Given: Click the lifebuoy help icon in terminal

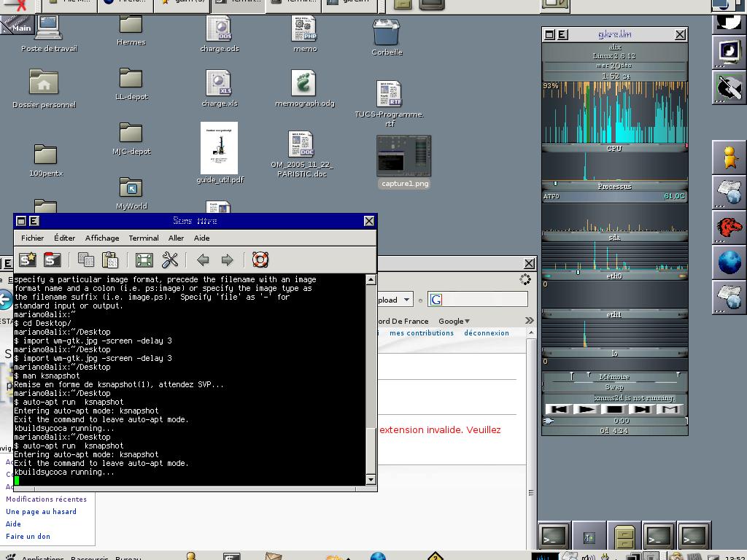Looking at the screenshot, I should tap(260, 260).
